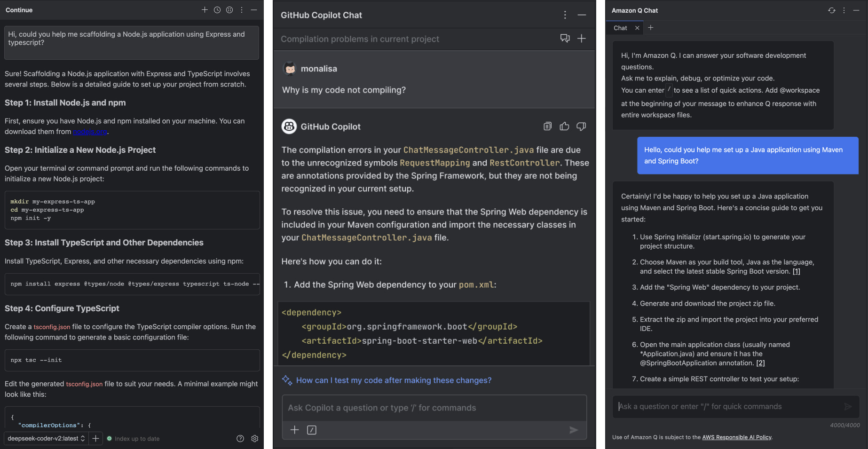Attach context via the plus in Copilot's input
Viewport: 868px width, 449px height.
[294, 430]
